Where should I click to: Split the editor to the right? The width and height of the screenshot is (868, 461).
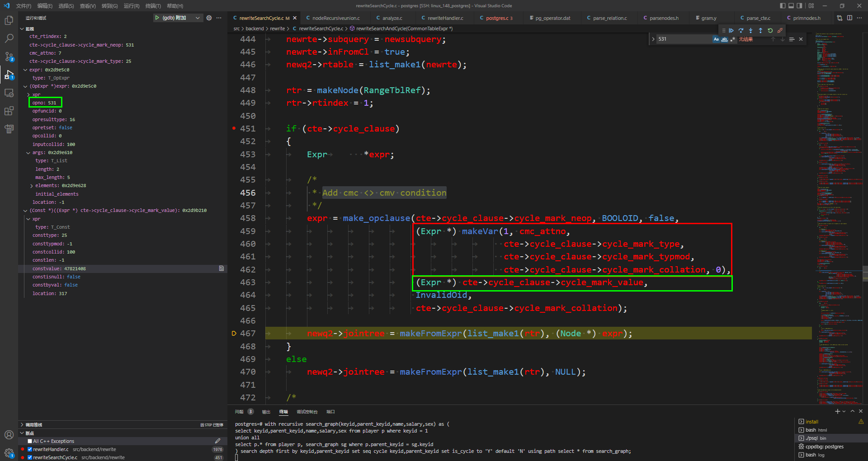coord(849,18)
